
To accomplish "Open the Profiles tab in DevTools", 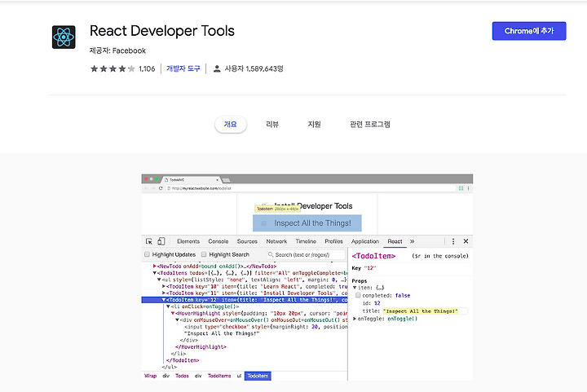I will 334,241.
